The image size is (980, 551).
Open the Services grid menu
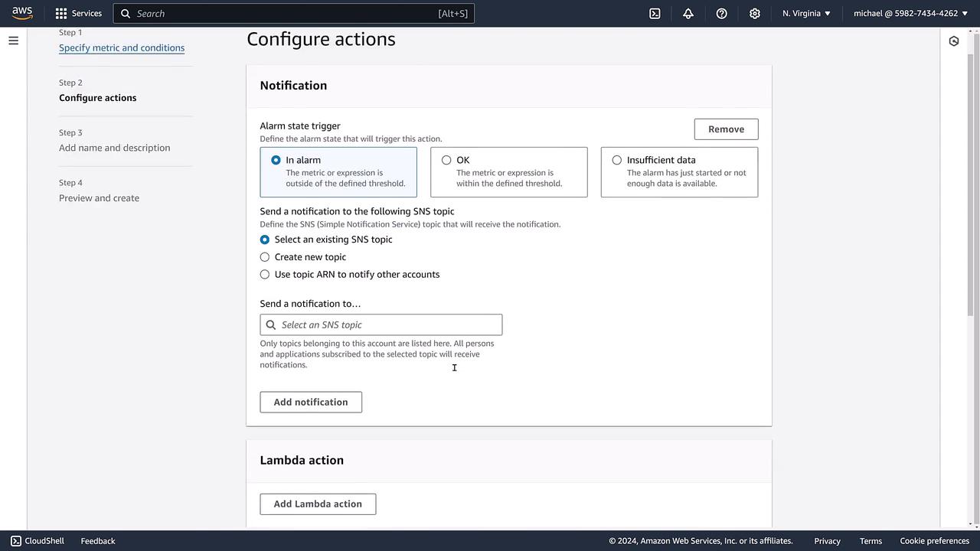[x=78, y=13]
